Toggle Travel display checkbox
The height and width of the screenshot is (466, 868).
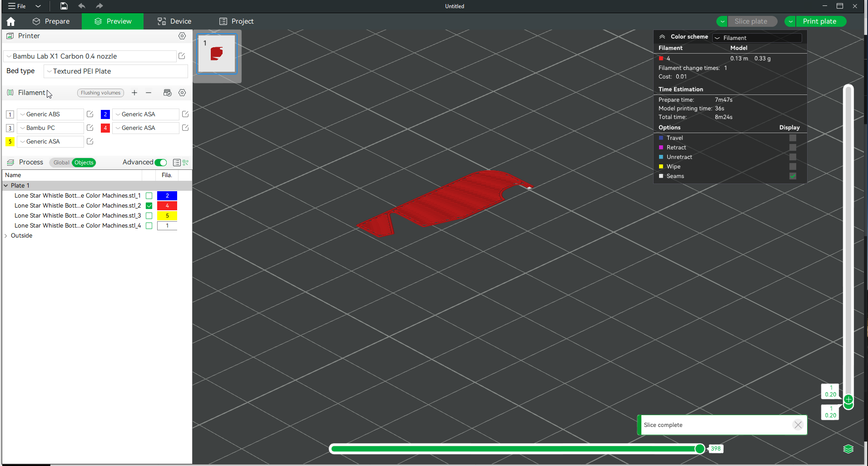[x=793, y=138]
